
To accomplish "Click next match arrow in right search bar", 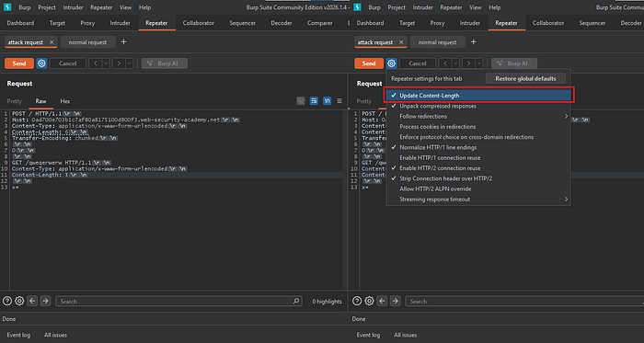I will point(396,301).
